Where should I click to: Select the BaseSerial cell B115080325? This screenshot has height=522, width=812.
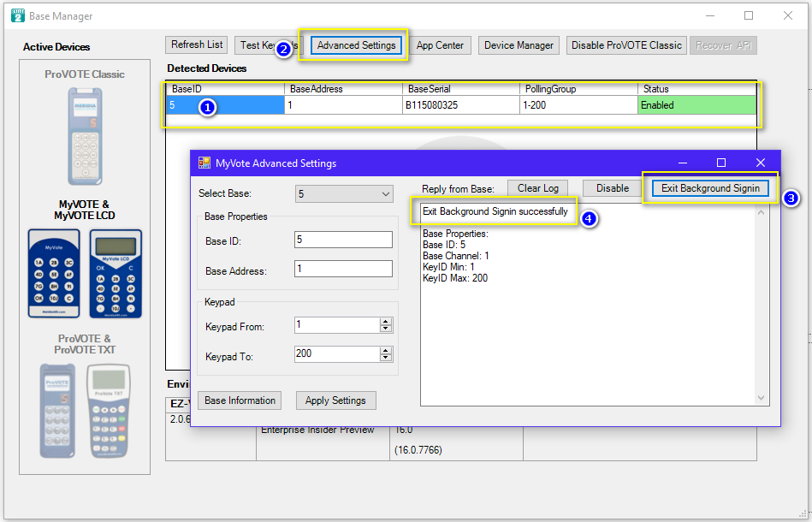coord(461,105)
